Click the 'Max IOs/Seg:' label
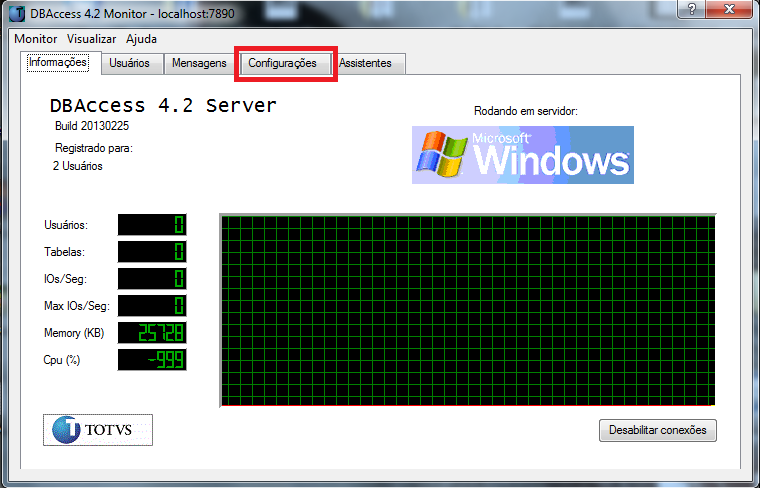 click(77, 306)
